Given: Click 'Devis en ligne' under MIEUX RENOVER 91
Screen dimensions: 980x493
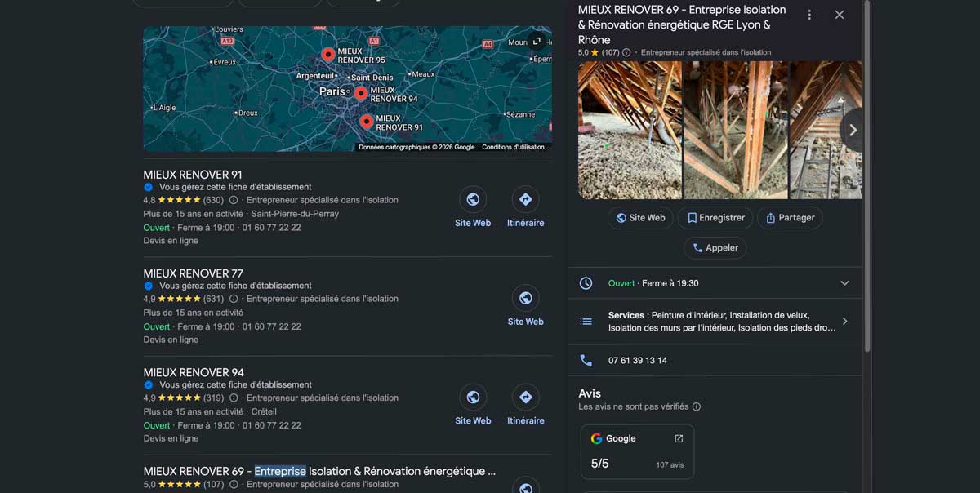Looking at the screenshot, I should click(171, 241).
